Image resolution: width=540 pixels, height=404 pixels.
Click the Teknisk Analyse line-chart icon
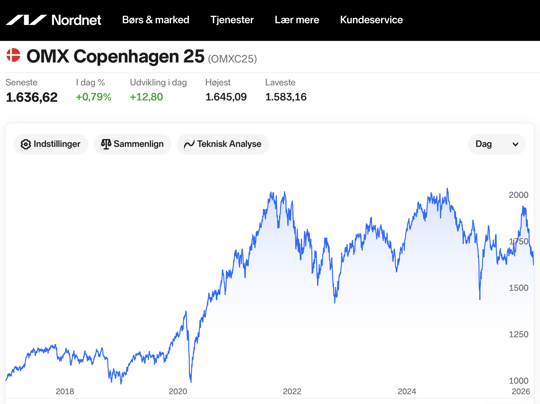189,144
